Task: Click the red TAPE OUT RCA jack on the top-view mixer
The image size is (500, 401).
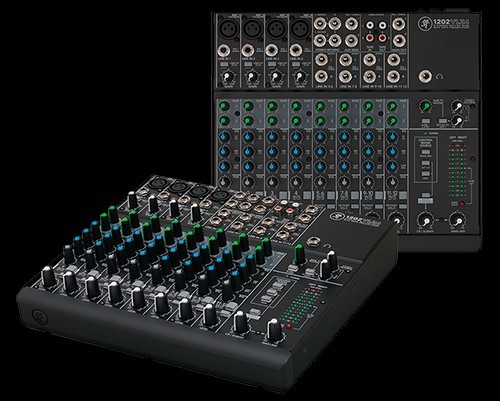Action: pyautogui.click(x=382, y=38)
